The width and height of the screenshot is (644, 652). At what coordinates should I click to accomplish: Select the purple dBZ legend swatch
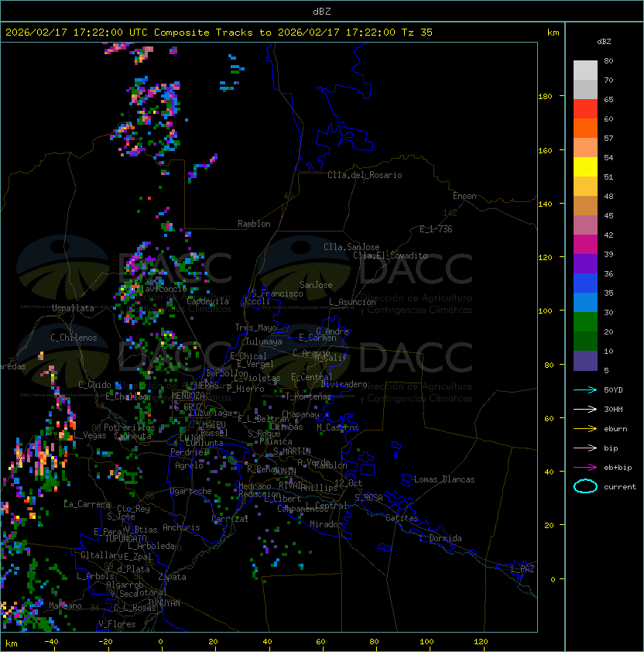(585, 263)
